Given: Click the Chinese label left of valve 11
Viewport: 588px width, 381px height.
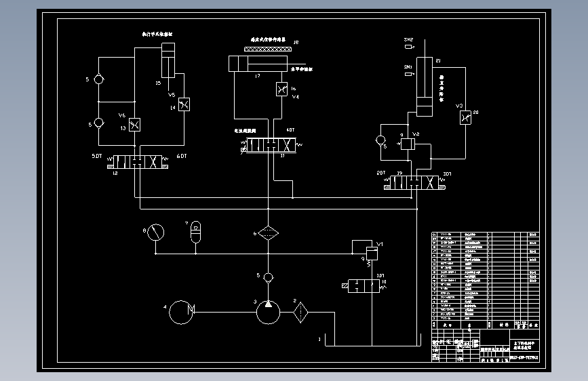Looking at the screenshot, I should click(x=246, y=131).
